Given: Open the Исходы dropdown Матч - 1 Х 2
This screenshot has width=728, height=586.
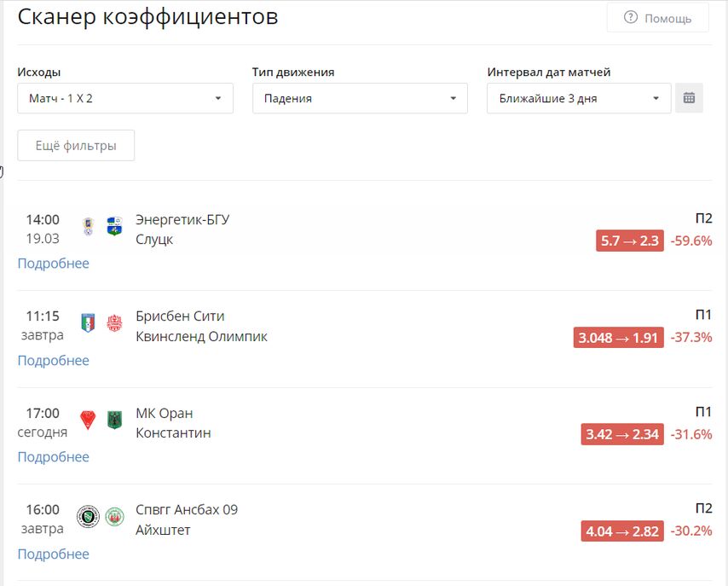Looking at the screenshot, I should 125,98.
